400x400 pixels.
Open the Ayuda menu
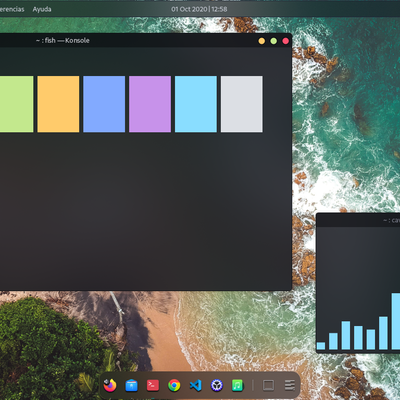click(42, 9)
